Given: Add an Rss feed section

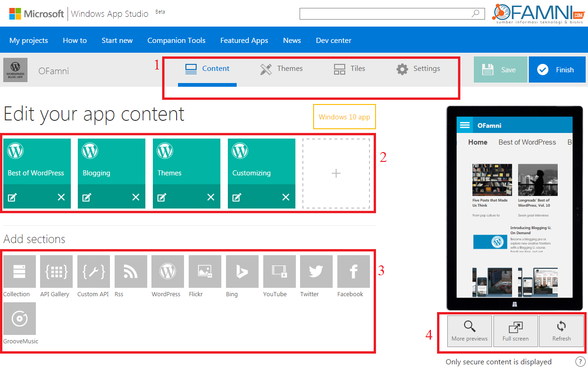Looking at the screenshot, I should (130, 272).
